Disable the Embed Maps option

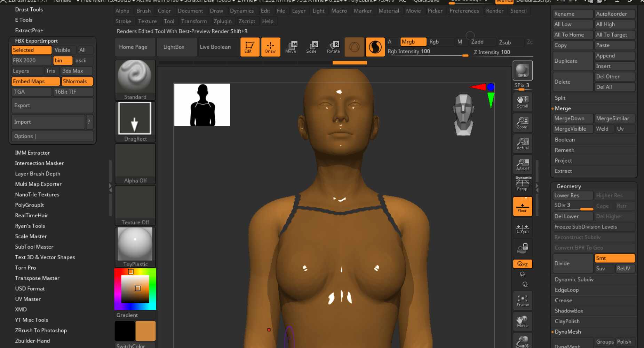[35, 82]
